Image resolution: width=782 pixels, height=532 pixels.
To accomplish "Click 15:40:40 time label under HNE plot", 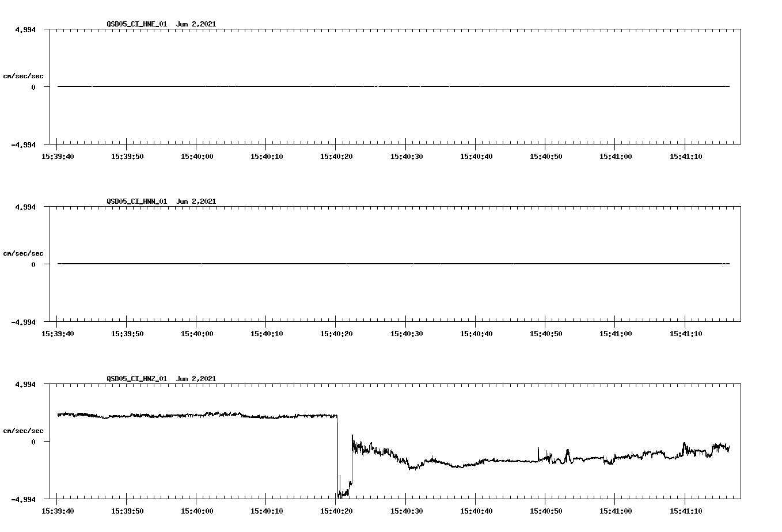I will click(476, 156).
